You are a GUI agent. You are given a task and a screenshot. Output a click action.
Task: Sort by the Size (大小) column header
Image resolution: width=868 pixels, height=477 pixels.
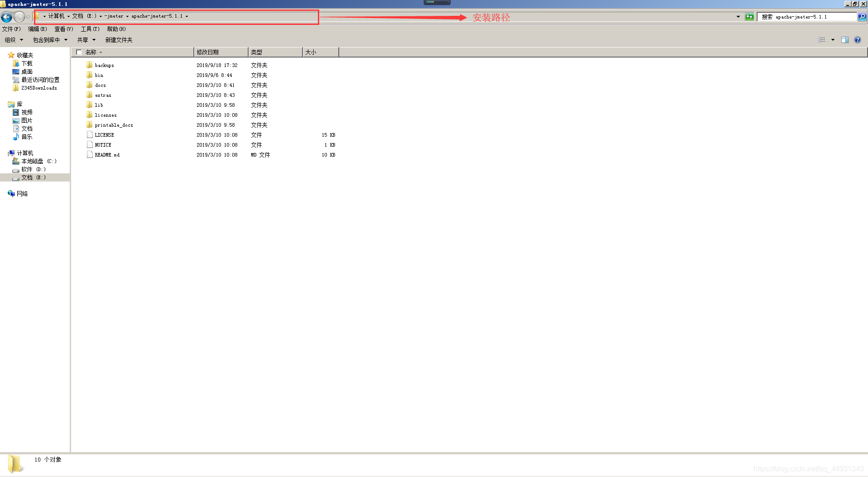point(321,52)
